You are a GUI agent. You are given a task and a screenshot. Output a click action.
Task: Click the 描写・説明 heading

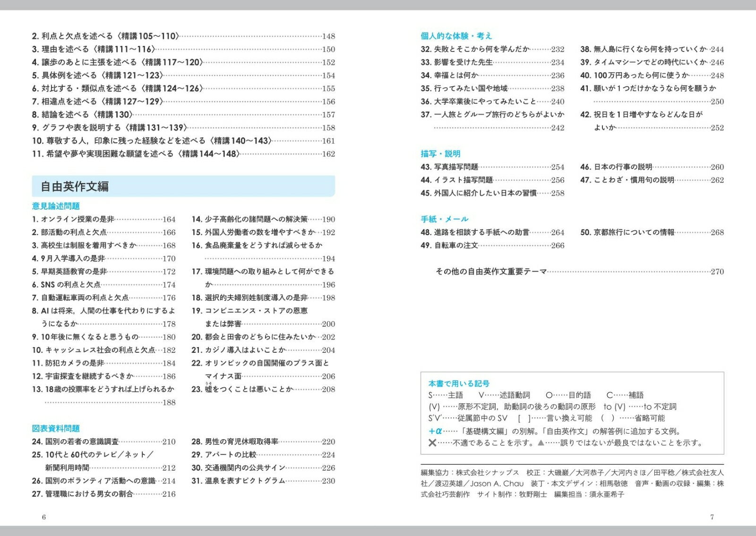pos(440,153)
